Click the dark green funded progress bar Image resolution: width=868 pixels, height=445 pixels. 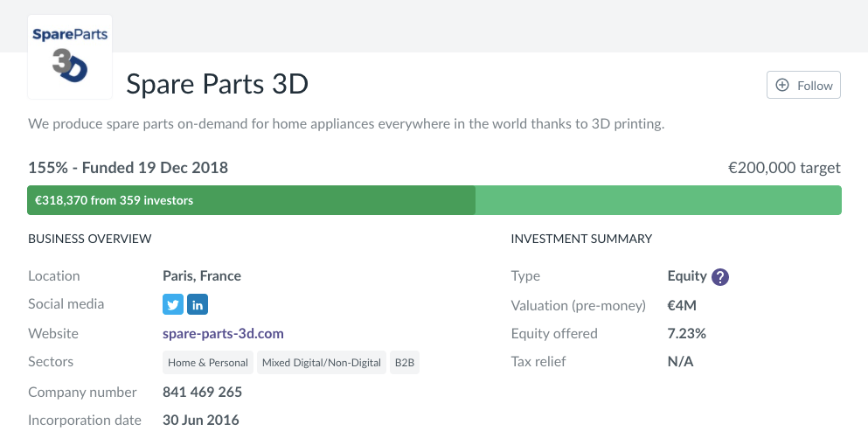pos(252,200)
